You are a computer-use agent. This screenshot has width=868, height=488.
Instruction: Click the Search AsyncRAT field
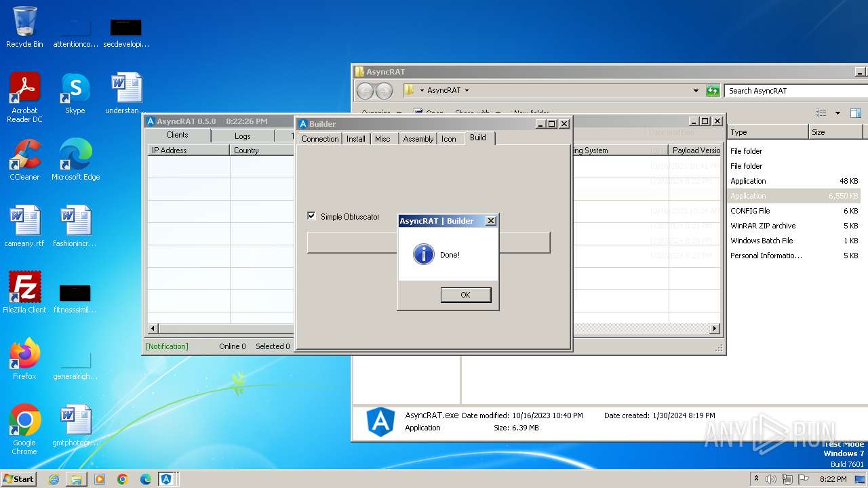(x=795, y=90)
